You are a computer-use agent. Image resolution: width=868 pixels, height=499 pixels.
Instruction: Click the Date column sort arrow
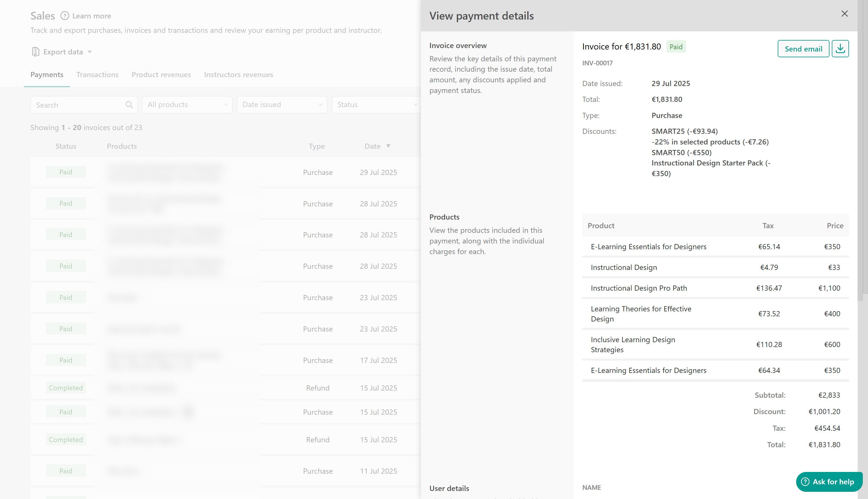coord(388,146)
